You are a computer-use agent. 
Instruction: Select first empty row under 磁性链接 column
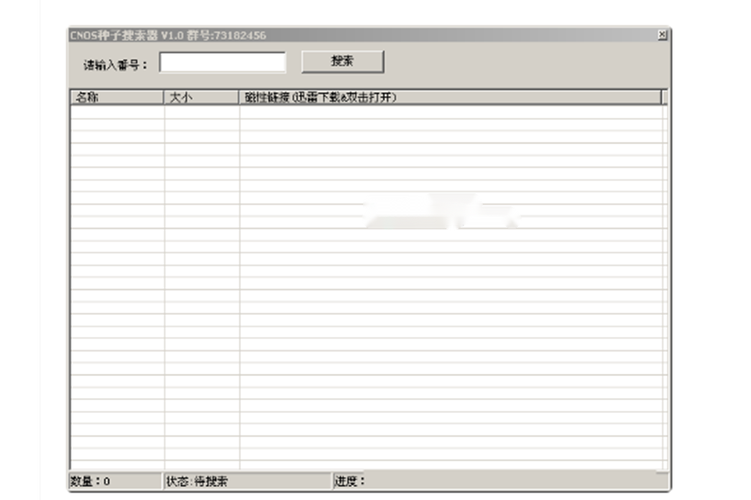(x=450, y=112)
